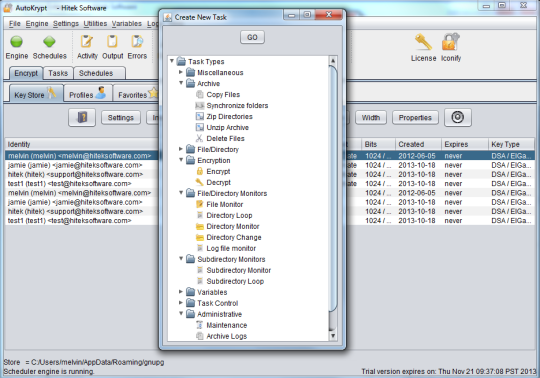
Task: Select the File Monitor icon
Action: click(x=199, y=204)
